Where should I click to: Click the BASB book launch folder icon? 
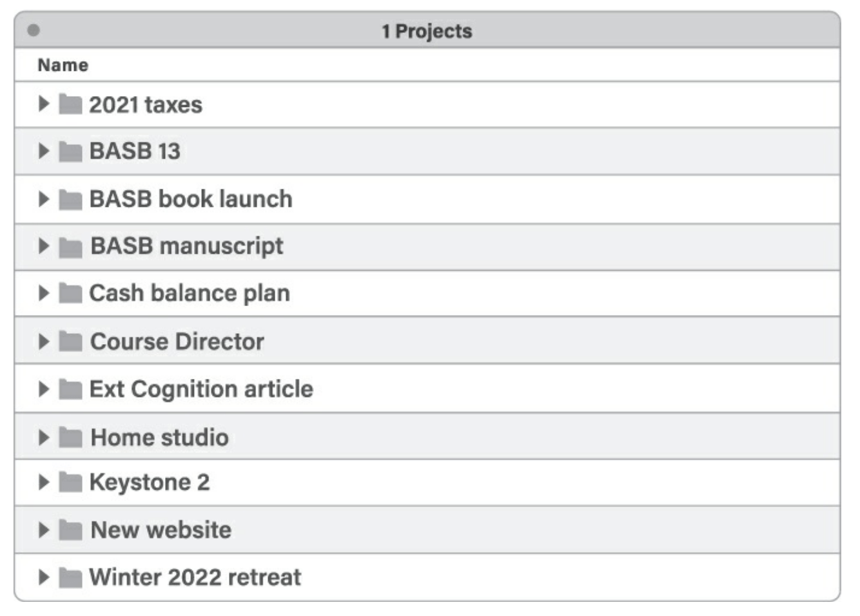tap(70, 199)
